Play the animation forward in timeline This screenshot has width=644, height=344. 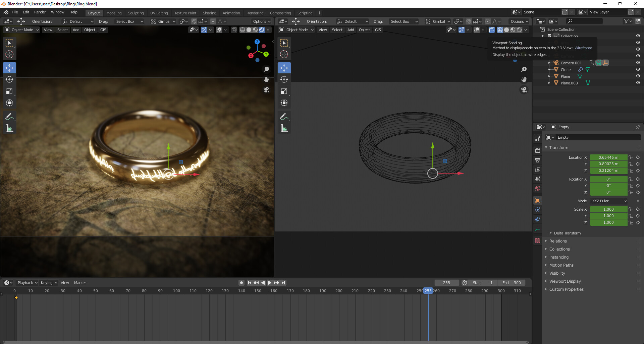tap(270, 283)
